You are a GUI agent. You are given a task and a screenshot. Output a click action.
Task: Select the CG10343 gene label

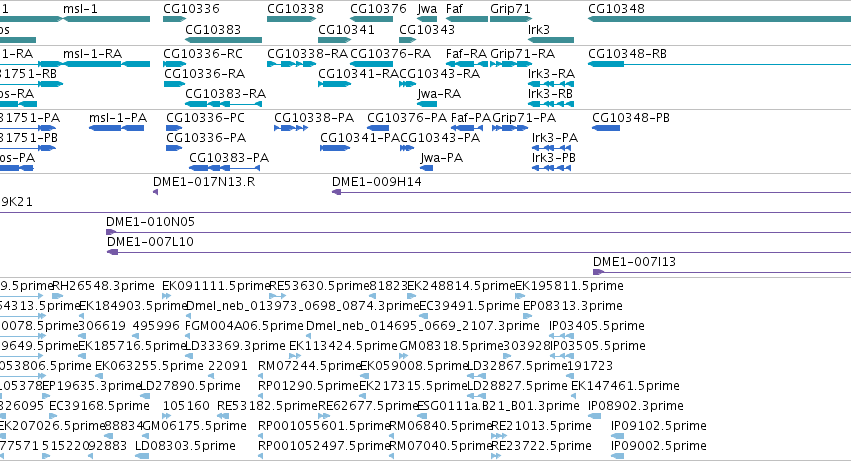point(427,29)
